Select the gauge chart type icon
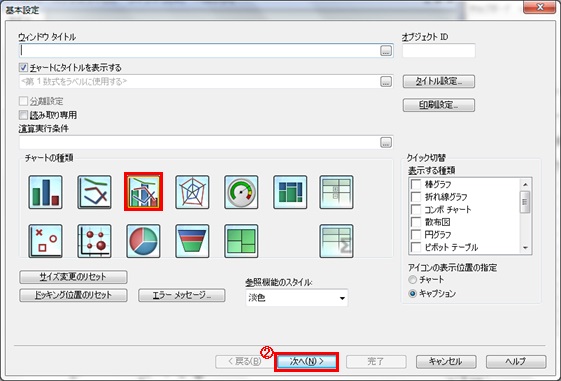561x381 pixels. pyautogui.click(x=242, y=192)
